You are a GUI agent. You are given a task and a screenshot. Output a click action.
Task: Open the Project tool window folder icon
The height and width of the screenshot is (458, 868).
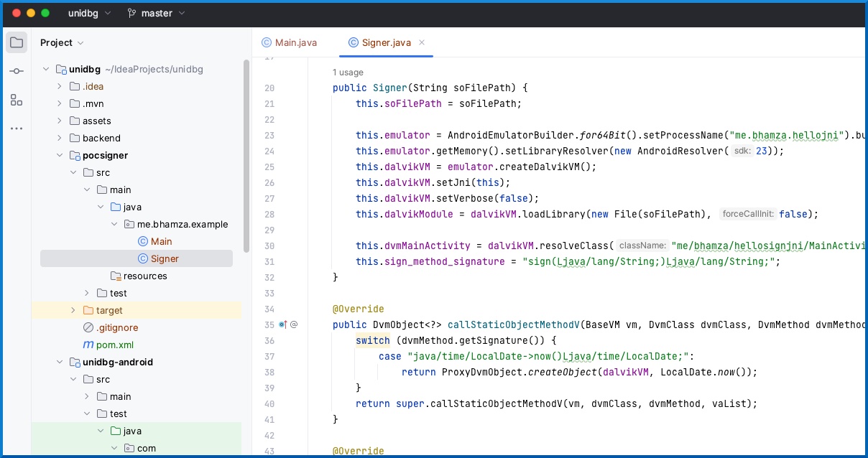click(17, 42)
